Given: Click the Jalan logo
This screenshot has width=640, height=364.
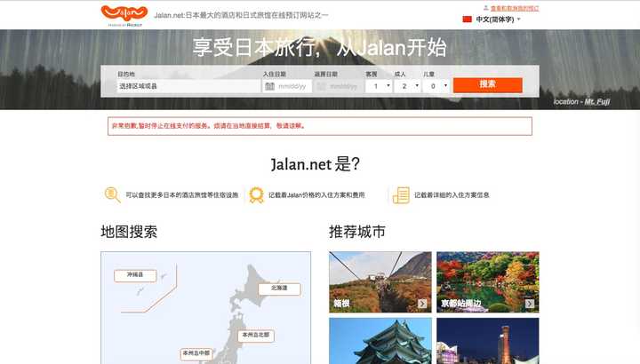Looking at the screenshot, I should (x=124, y=15).
